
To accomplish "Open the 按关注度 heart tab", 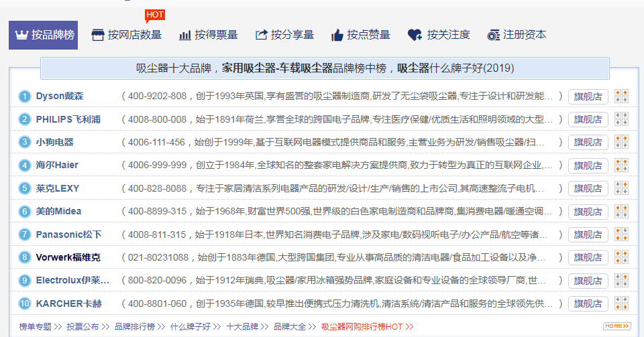I will [439, 36].
